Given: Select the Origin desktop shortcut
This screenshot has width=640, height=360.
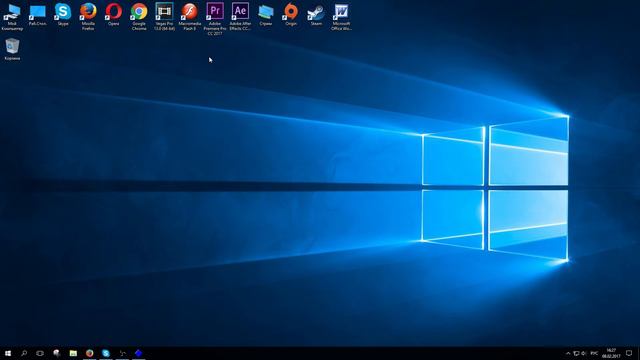Looking at the screenshot, I should [291, 15].
